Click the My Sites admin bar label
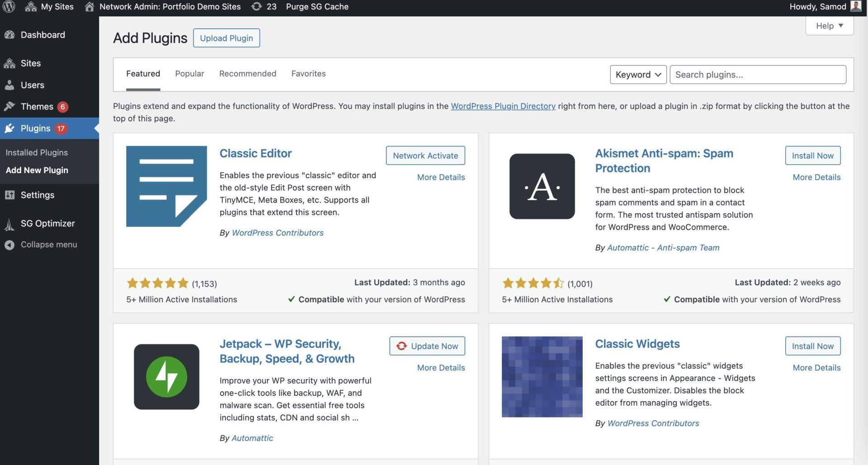The width and height of the screenshot is (868, 465). pyautogui.click(x=57, y=6)
